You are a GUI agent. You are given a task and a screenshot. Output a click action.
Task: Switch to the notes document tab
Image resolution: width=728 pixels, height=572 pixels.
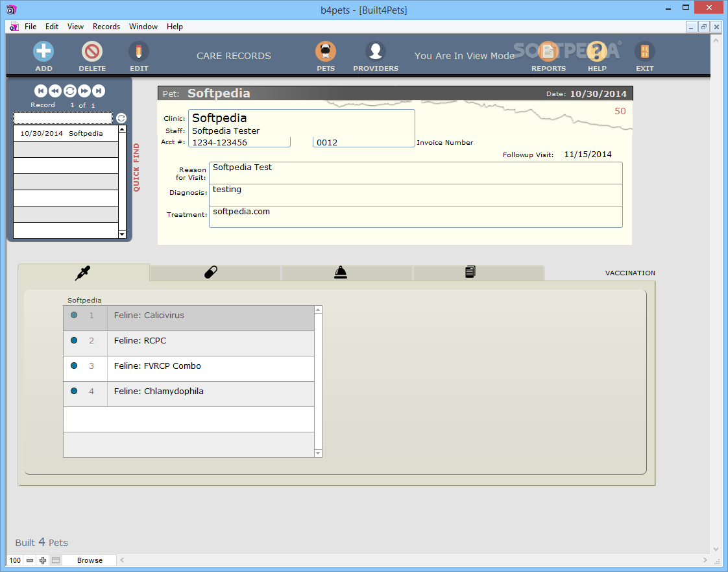[478, 272]
